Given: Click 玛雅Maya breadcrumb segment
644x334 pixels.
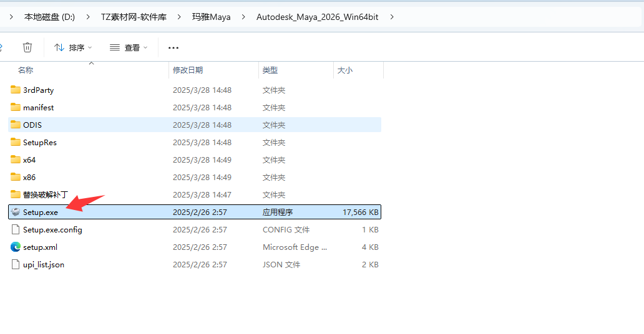Looking at the screenshot, I should 211,17.
